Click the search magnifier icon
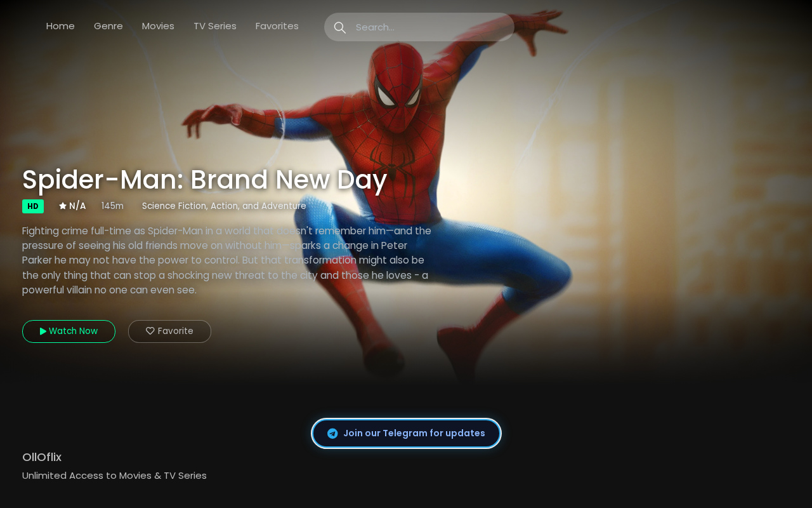This screenshot has height=508, width=812. pyautogui.click(x=340, y=27)
